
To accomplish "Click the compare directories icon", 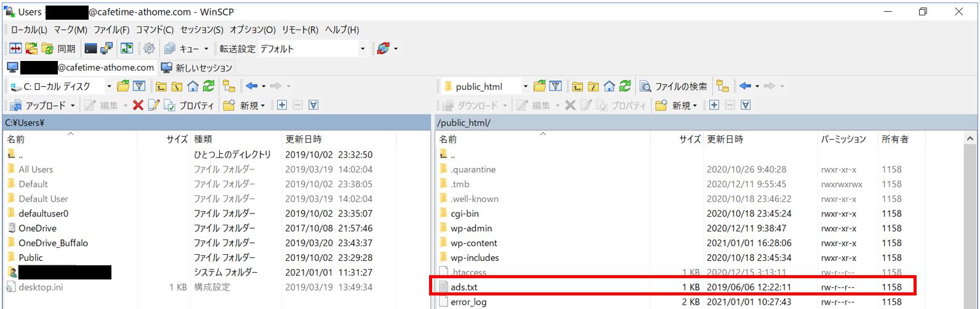I will (15, 49).
